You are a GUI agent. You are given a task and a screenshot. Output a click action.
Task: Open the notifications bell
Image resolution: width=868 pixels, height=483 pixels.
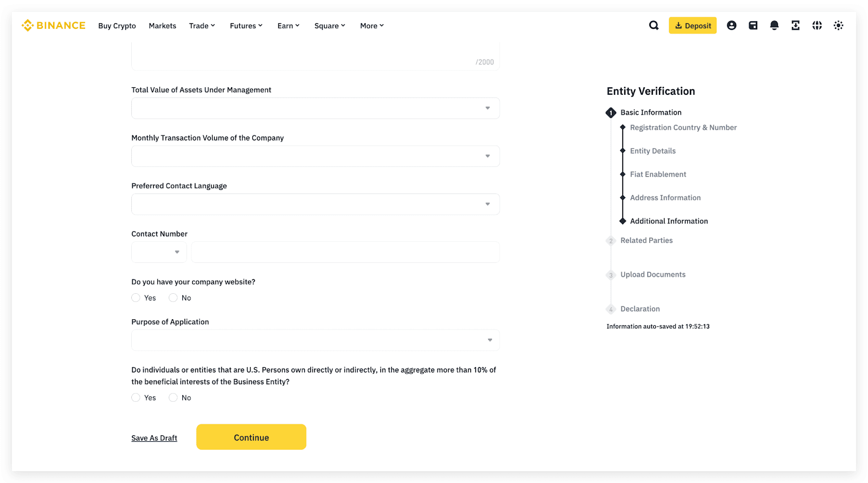pos(774,25)
